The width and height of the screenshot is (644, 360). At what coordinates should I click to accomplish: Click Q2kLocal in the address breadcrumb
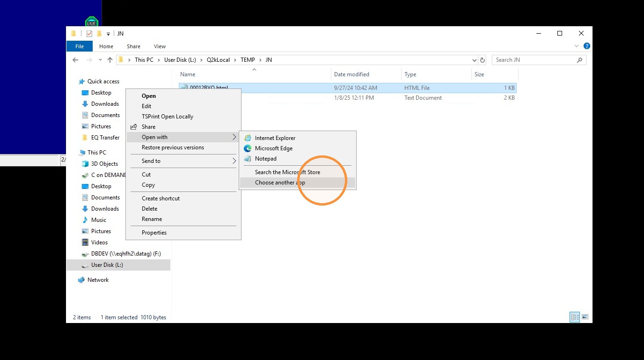pyautogui.click(x=218, y=60)
